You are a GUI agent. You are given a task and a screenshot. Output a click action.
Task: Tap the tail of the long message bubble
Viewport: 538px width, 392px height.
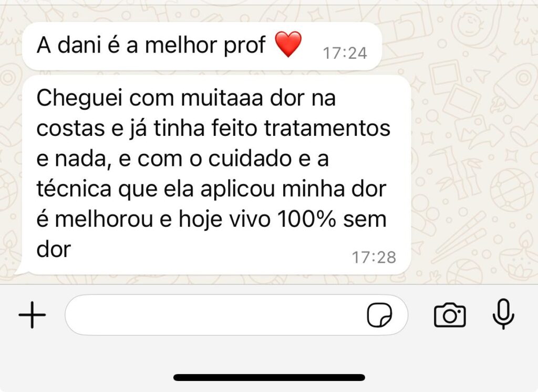[x=20, y=269]
